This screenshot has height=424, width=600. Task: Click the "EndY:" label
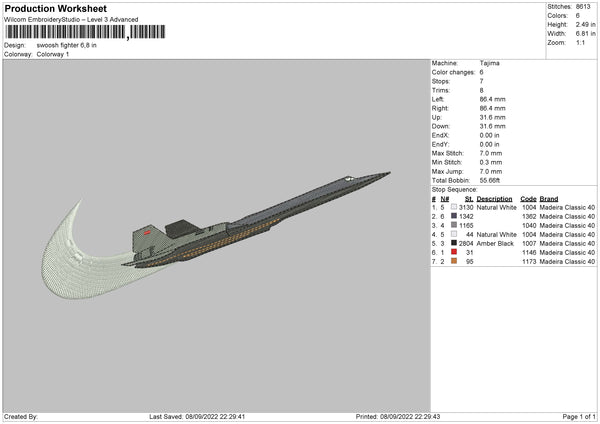[440, 144]
